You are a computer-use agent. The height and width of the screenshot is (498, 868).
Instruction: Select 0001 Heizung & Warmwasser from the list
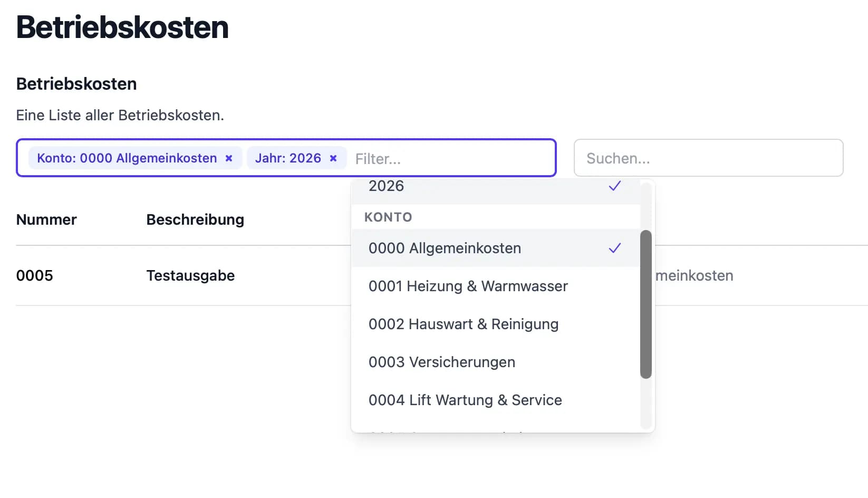[x=468, y=286]
